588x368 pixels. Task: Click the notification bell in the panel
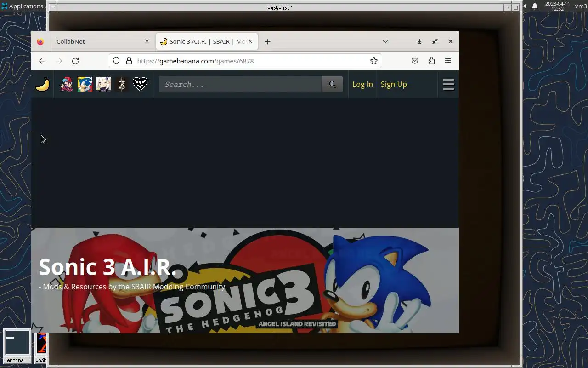535,6
